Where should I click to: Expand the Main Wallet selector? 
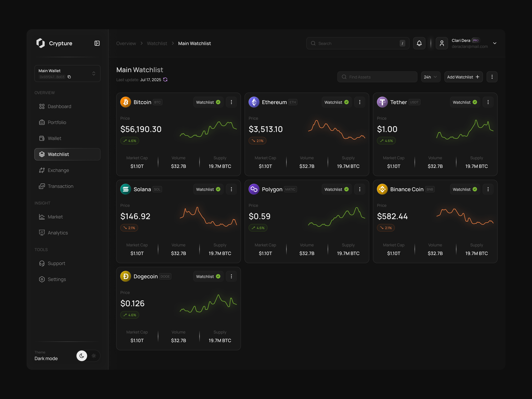coord(94,73)
